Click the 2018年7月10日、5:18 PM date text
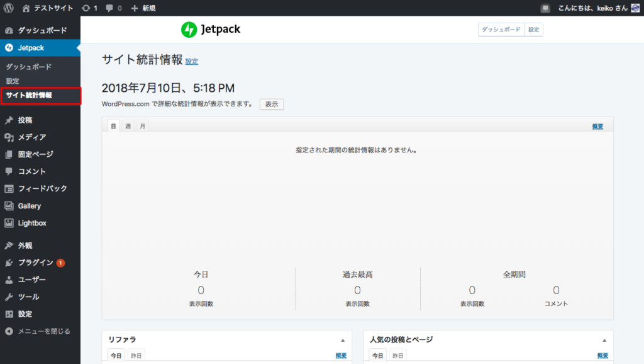Screen dimensions: 644x364 pos(168,88)
